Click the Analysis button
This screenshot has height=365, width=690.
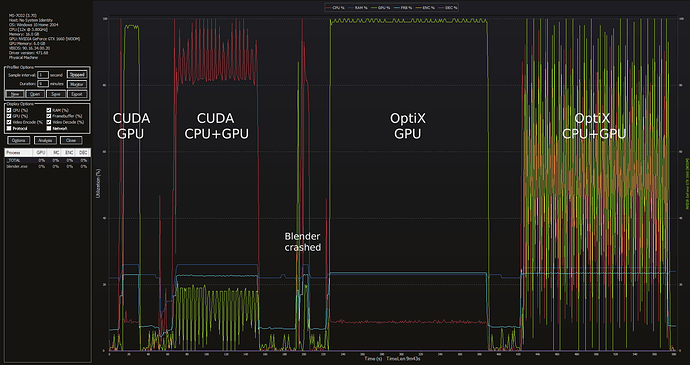tap(45, 140)
